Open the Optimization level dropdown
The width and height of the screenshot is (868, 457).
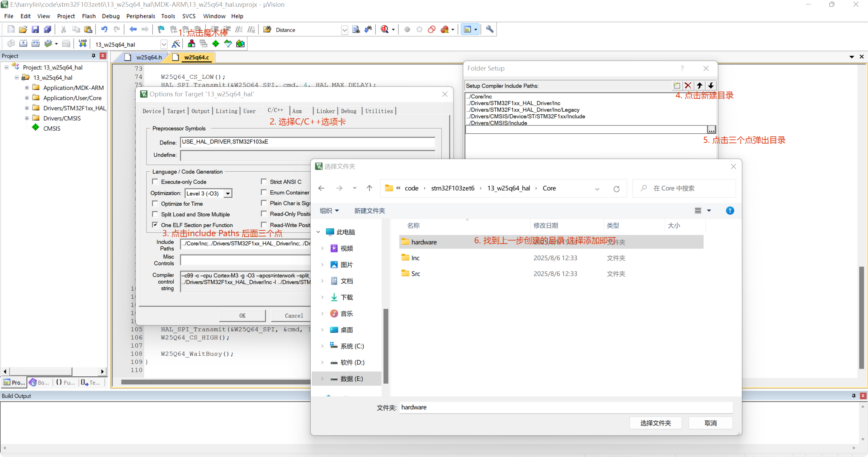228,193
